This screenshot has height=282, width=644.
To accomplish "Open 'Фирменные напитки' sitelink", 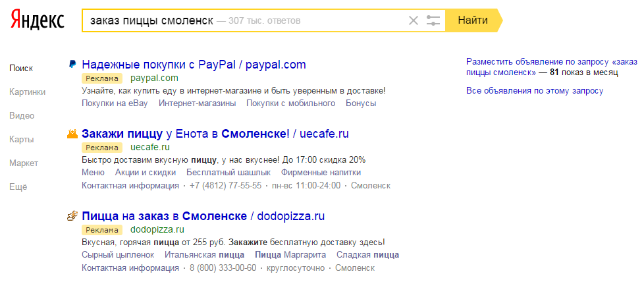I will [x=321, y=172].
